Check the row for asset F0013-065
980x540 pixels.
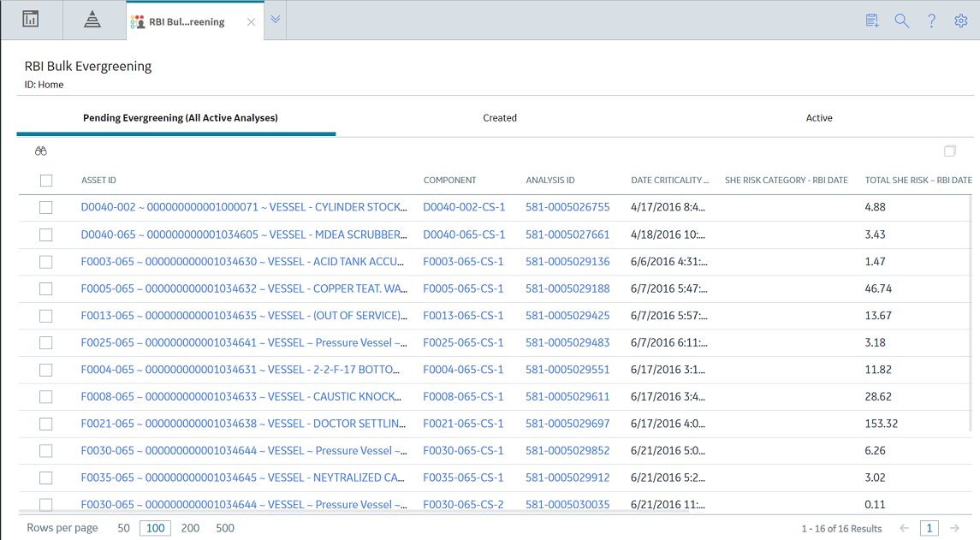46,317
